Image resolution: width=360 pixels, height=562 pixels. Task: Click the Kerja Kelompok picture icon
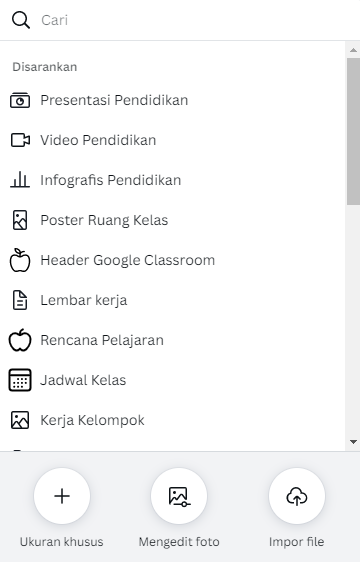(20, 420)
